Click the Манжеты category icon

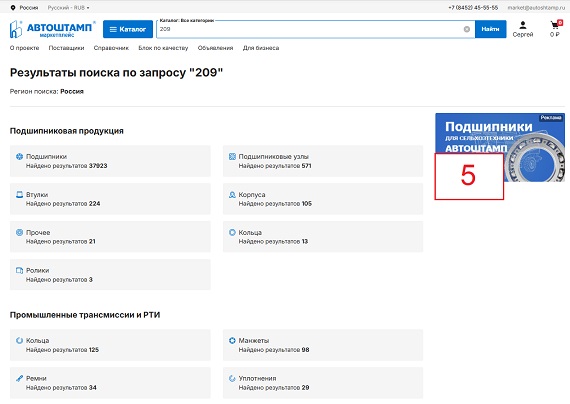pyautogui.click(x=232, y=341)
